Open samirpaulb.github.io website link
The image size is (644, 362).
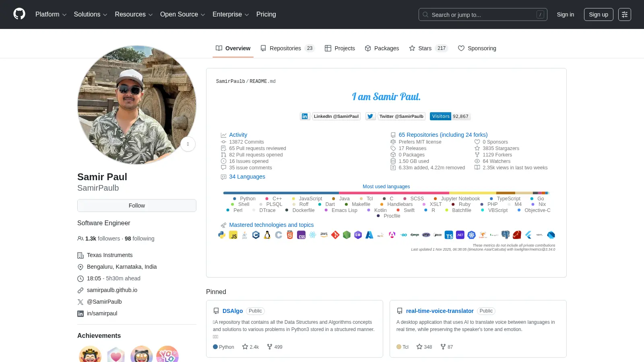[112, 290]
